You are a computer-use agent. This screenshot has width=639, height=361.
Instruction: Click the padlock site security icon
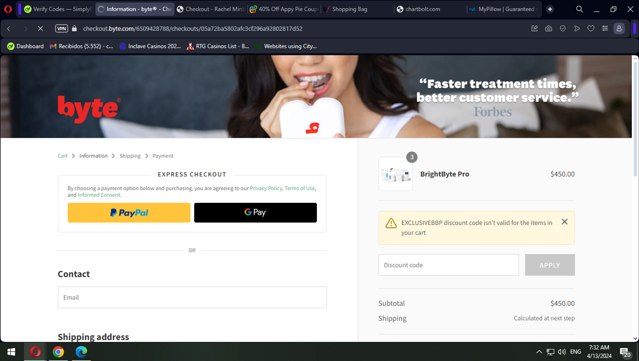74,29
